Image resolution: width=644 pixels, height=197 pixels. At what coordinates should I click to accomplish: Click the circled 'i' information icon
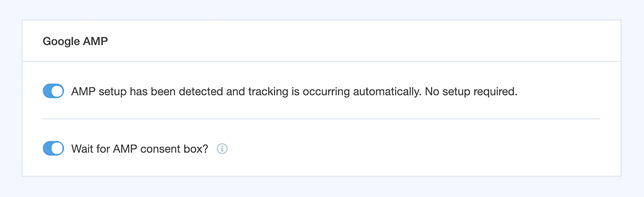point(222,149)
